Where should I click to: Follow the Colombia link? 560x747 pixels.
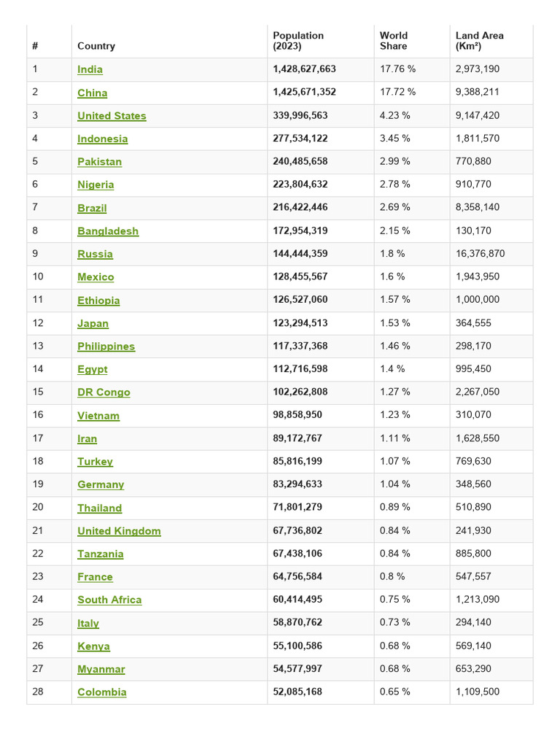(101, 692)
